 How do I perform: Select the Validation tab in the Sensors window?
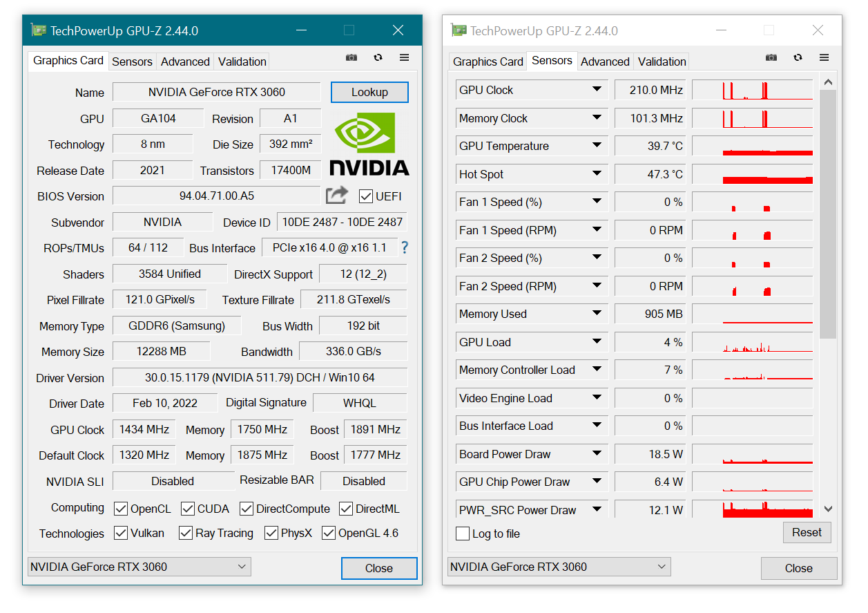(662, 62)
